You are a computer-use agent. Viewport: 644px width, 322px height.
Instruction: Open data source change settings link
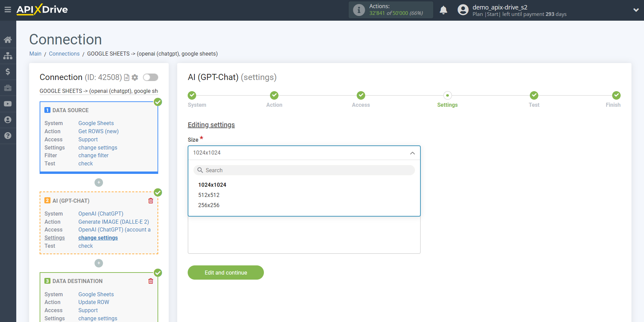pyautogui.click(x=98, y=147)
